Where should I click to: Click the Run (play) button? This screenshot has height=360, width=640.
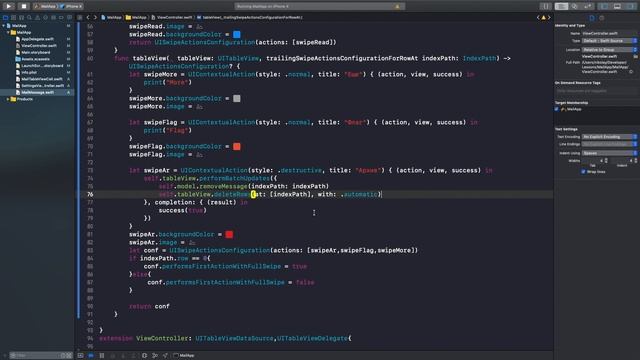[9, 6]
